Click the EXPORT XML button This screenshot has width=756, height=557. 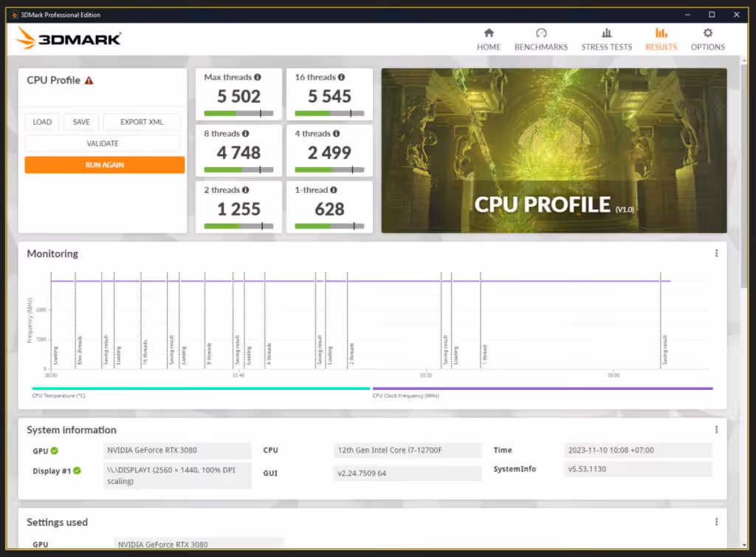(x=142, y=122)
